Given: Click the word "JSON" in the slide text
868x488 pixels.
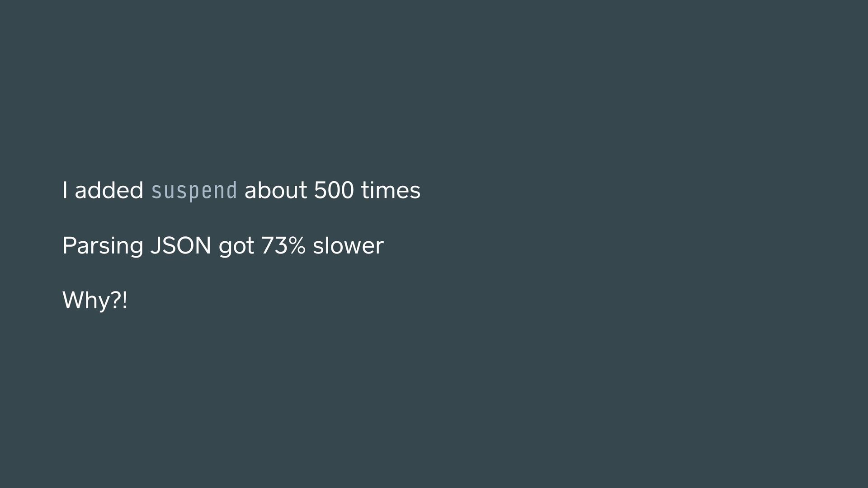Looking at the screenshot, I should (x=180, y=246).
